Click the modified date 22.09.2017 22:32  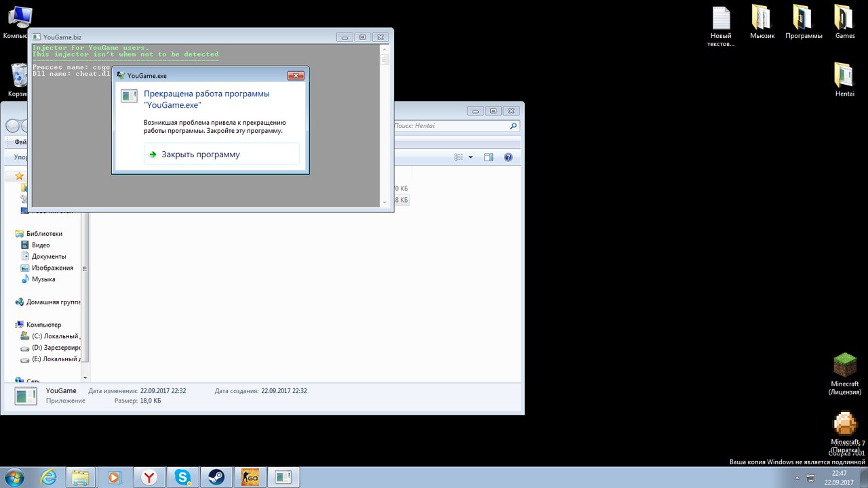tap(163, 391)
